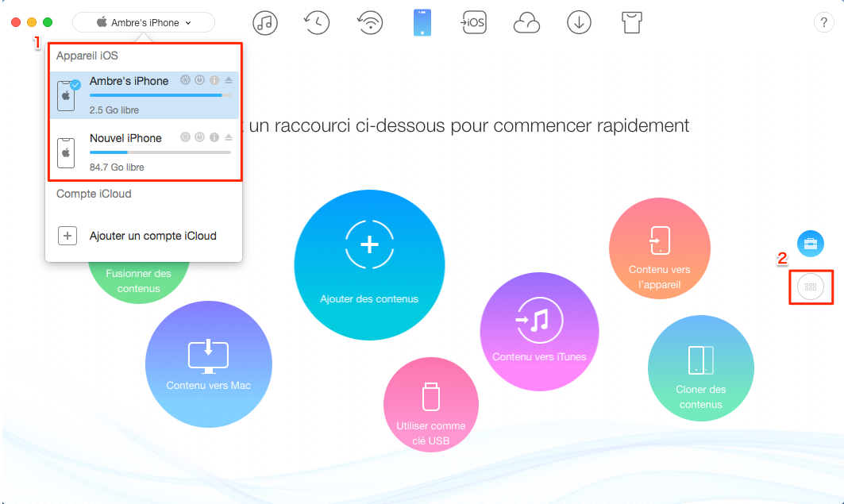844x504 pixels.
Task: Select Nouvel iPhone in device list
Action: tap(145, 152)
